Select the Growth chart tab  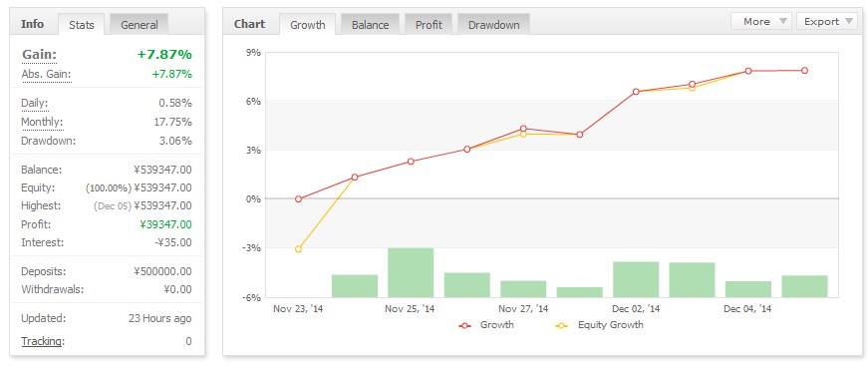click(x=308, y=24)
